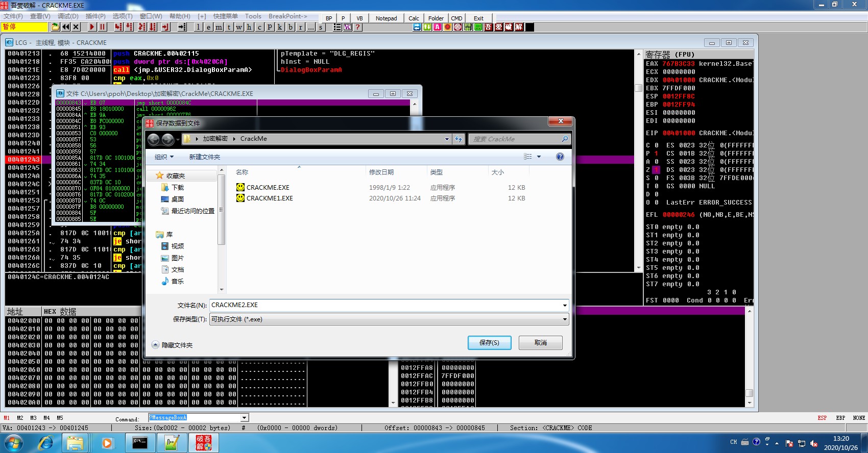Click the blue arrows toolbar icon
The width and height of the screenshot is (868, 453).
coord(417,27)
